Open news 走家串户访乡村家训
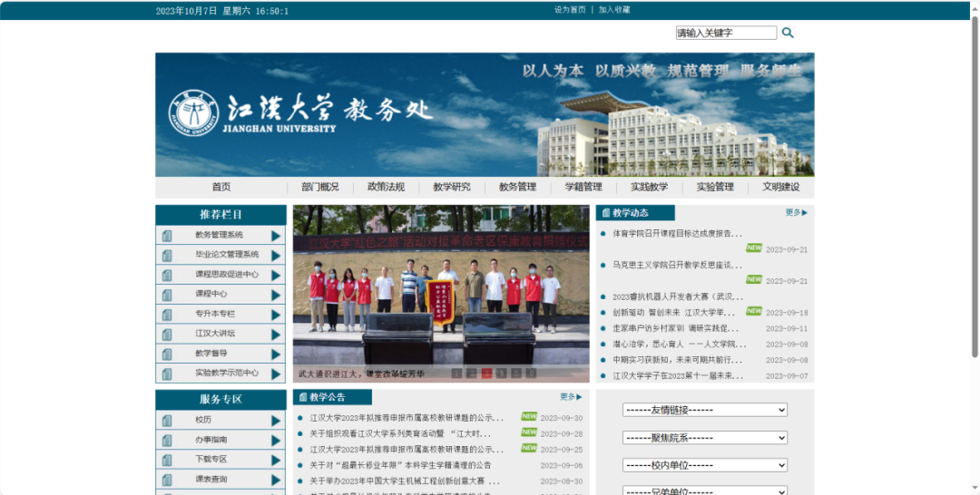The image size is (980, 495). (676, 328)
